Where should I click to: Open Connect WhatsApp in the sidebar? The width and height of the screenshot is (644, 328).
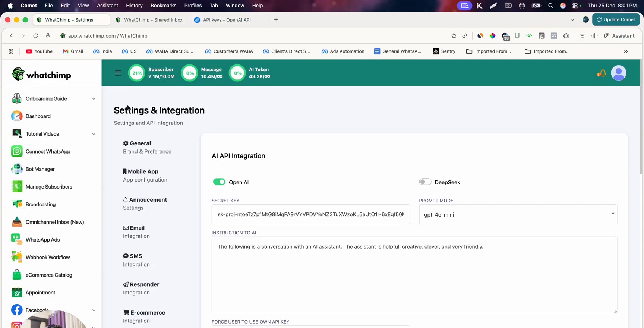[x=48, y=151]
